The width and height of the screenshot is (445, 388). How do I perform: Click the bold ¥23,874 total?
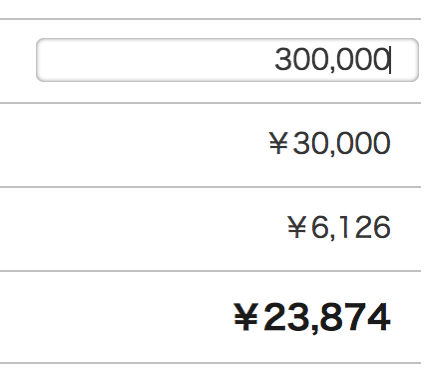click(312, 317)
